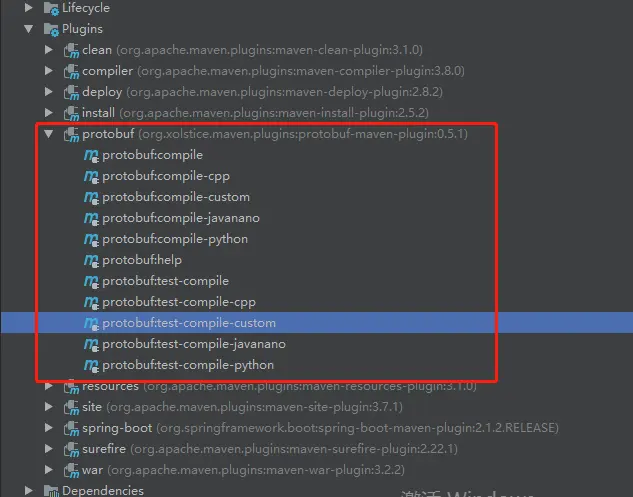Expand the Dependencies node arrow

[29, 491]
